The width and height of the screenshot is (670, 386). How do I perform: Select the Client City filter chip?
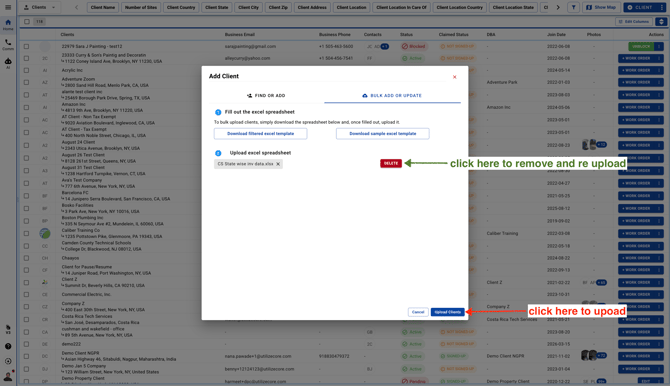point(249,7)
